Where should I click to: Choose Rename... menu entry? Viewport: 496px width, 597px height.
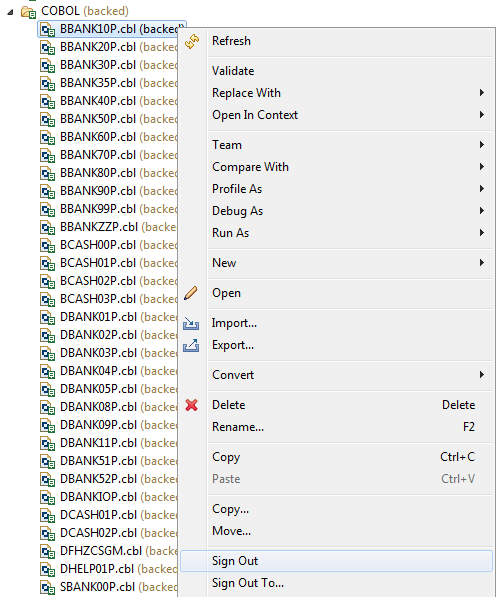pos(238,427)
